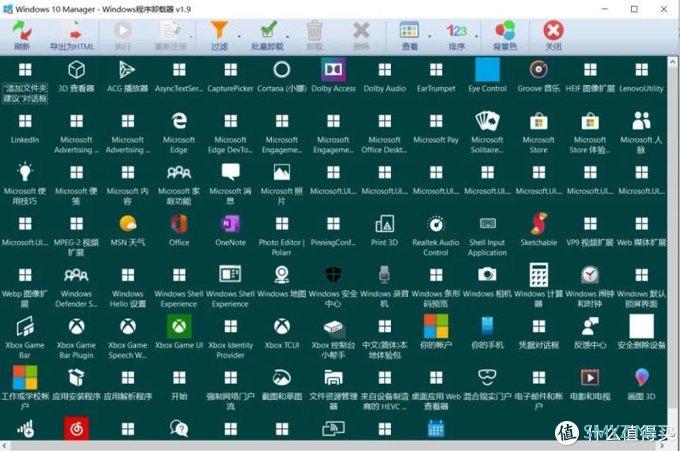Viewport: 680px width, 451px height.
Task: Click the 刷新 refresh toolbar button
Action: coord(22,35)
